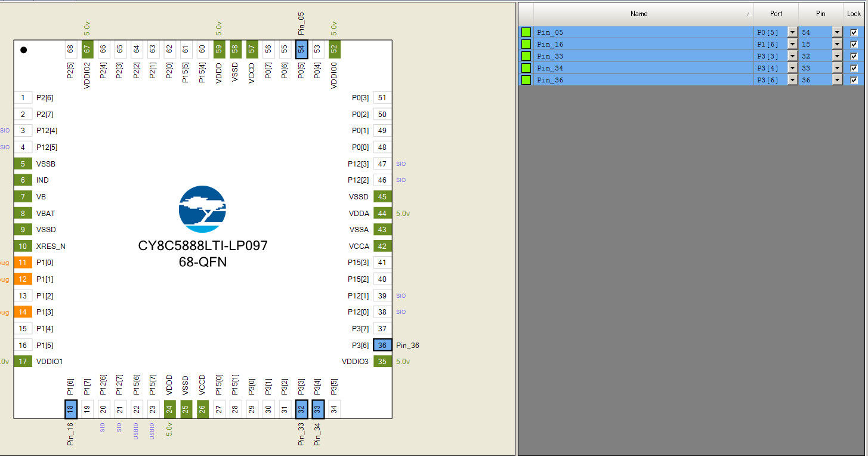
Task: Select assigned pin 36 on chip diagram
Action: (x=382, y=345)
